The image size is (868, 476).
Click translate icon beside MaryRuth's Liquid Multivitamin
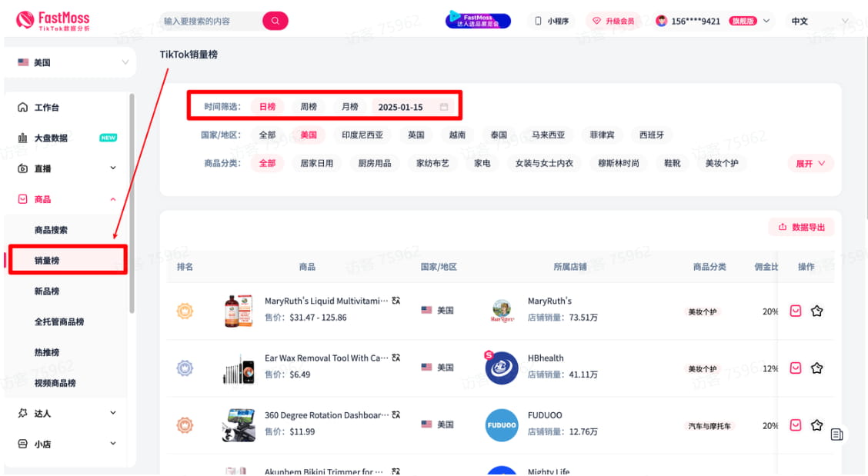(396, 301)
